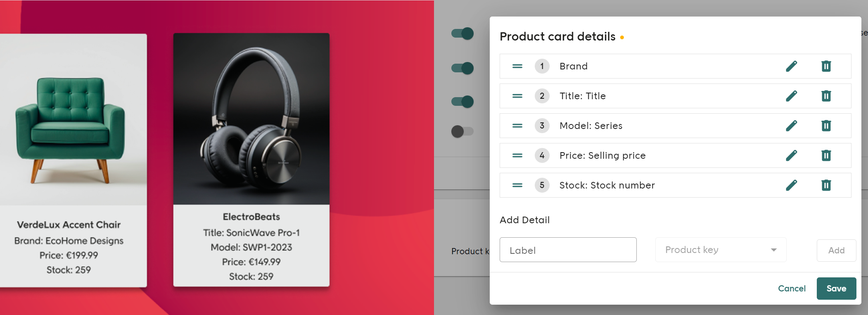
Task: Click the drag handle for Price: Selling price
Action: [517, 155]
